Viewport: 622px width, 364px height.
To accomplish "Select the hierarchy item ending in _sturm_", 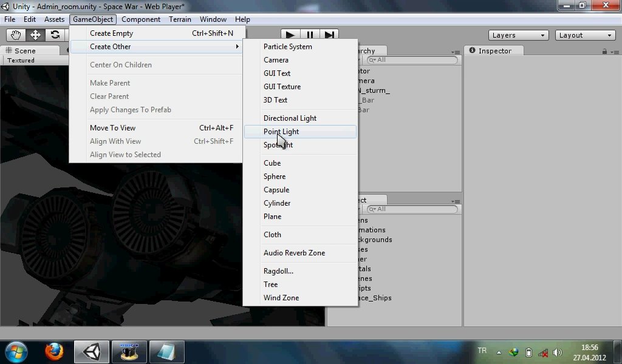I will click(x=374, y=91).
